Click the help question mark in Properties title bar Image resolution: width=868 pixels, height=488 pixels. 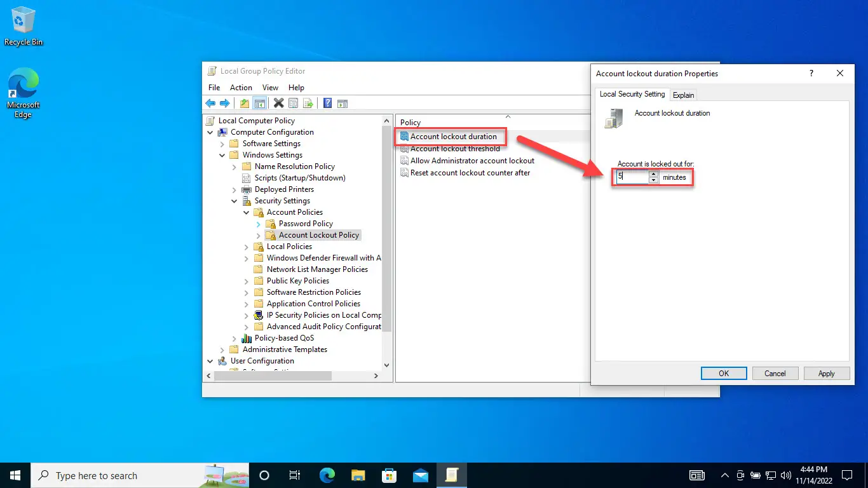(x=811, y=74)
